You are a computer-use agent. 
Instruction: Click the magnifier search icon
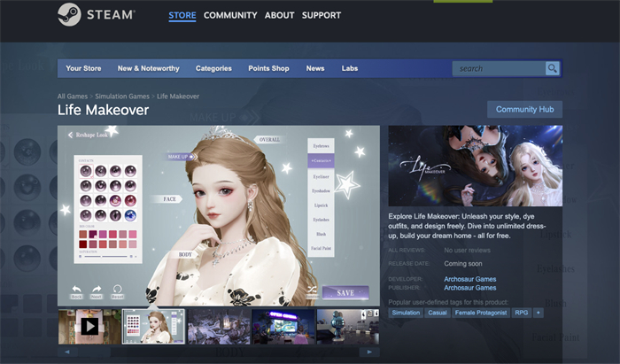pos(553,68)
